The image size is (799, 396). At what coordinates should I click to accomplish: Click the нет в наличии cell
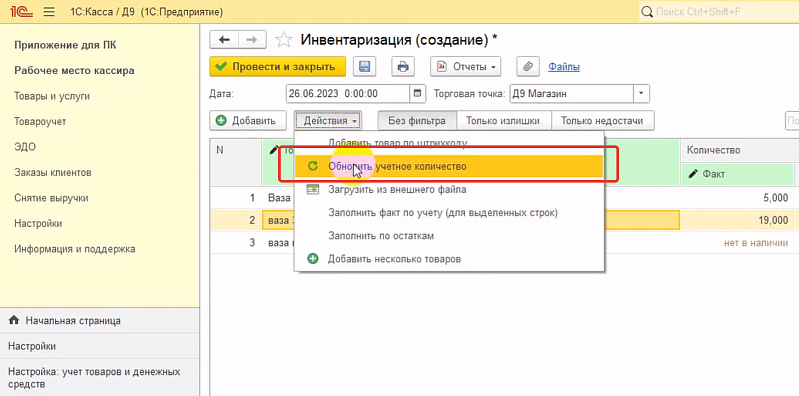[737, 243]
